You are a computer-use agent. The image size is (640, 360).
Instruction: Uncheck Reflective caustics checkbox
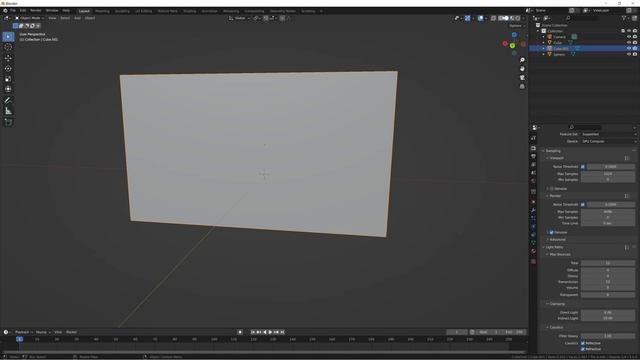point(583,343)
